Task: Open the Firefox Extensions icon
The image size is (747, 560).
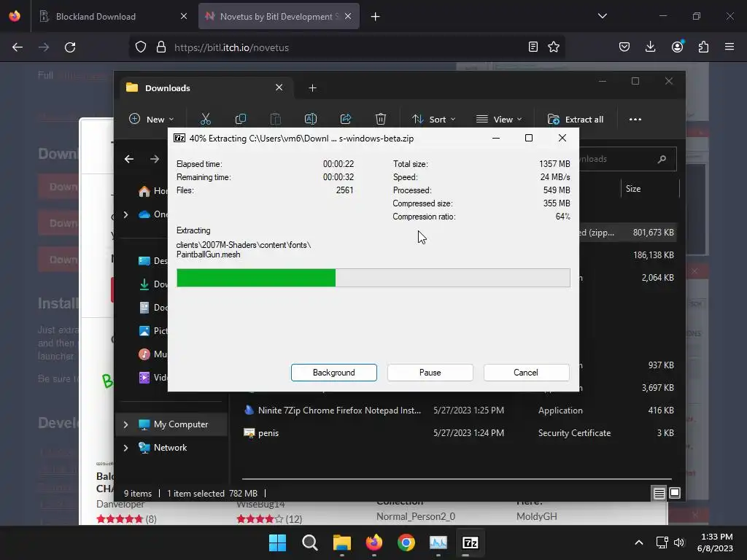Action: [x=703, y=47]
